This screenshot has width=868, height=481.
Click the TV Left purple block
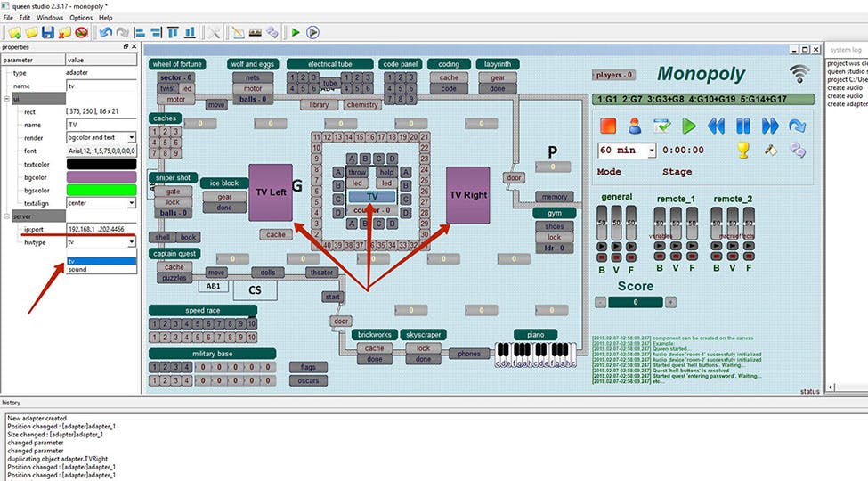271,192
